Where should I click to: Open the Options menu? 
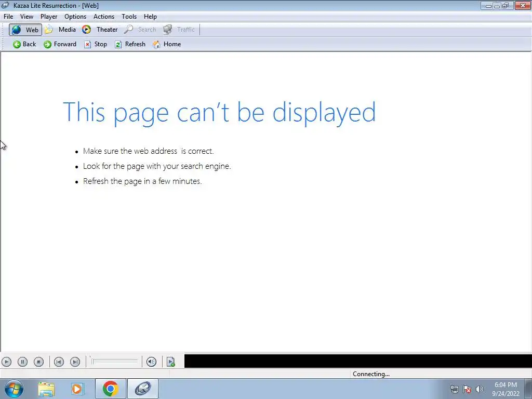point(75,17)
